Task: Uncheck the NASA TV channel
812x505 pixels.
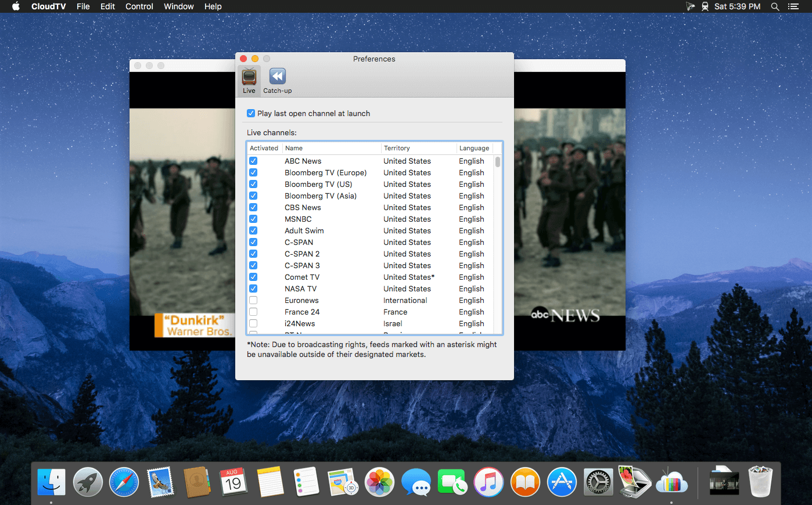Action: point(253,288)
